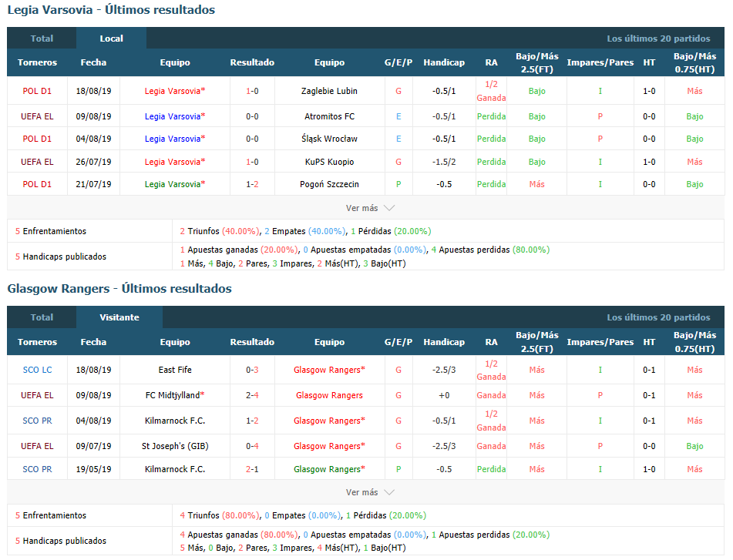Select the Visitante tab

119,317
